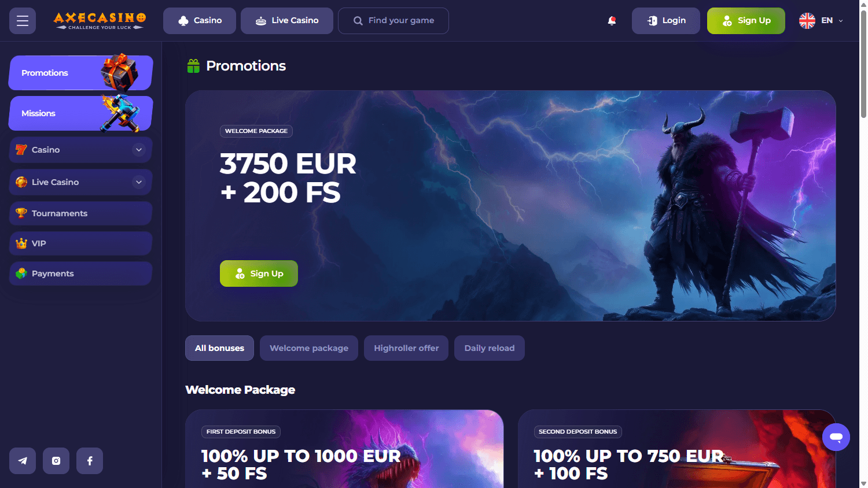This screenshot has height=488, width=868.
Task: Open the hamburger menu icon
Action: 23,21
